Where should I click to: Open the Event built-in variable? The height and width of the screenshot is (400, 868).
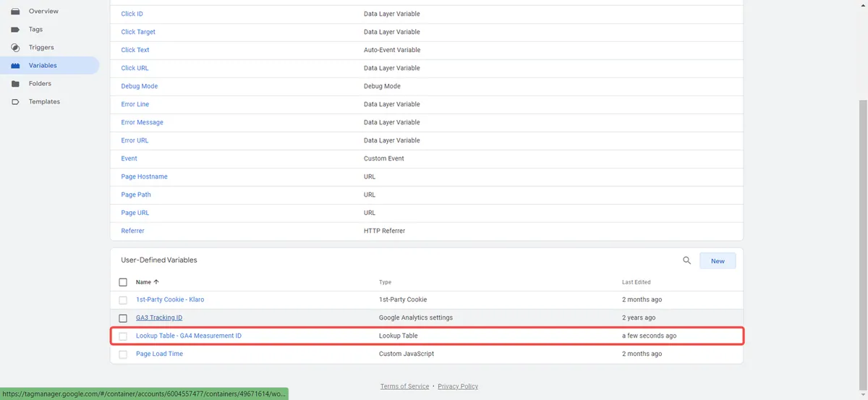click(x=129, y=158)
